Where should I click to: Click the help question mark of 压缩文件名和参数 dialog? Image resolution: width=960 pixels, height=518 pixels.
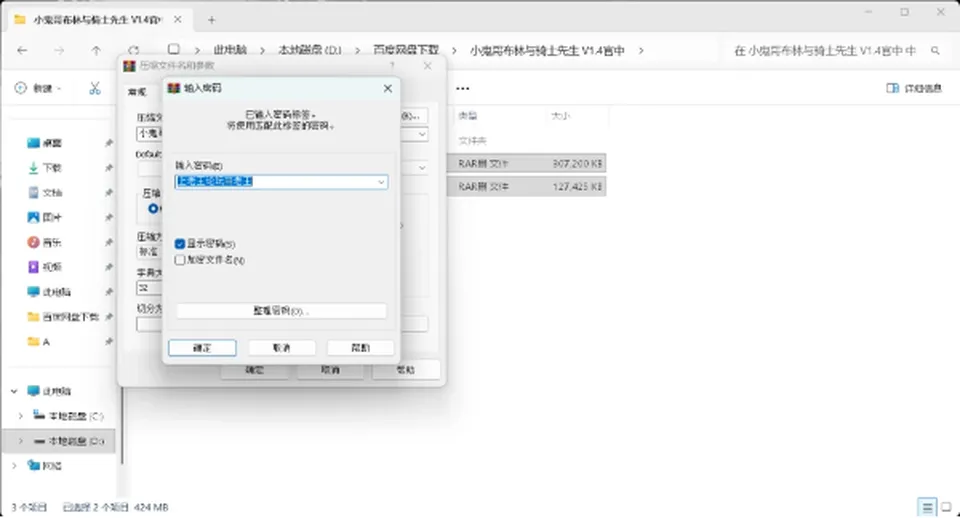pyautogui.click(x=392, y=66)
